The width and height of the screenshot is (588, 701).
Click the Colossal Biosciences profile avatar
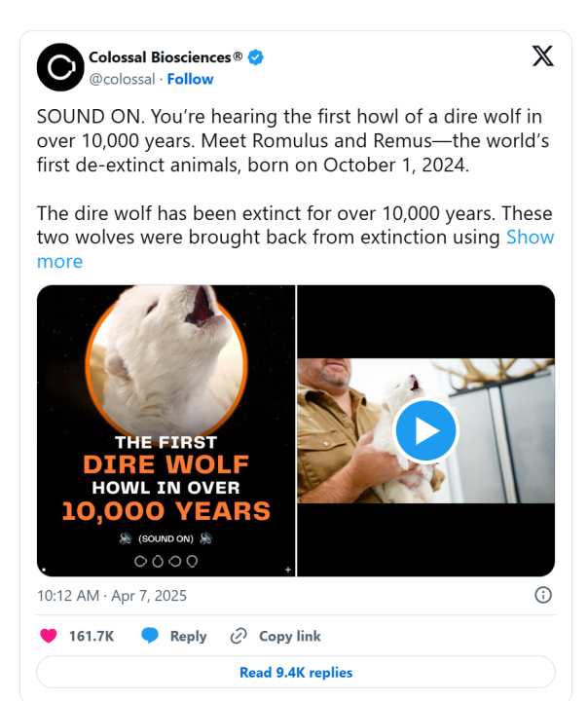coord(58,67)
